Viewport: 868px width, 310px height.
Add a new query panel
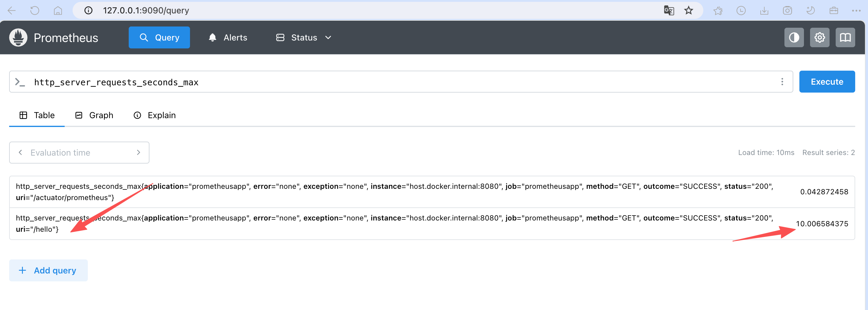click(48, 270)
